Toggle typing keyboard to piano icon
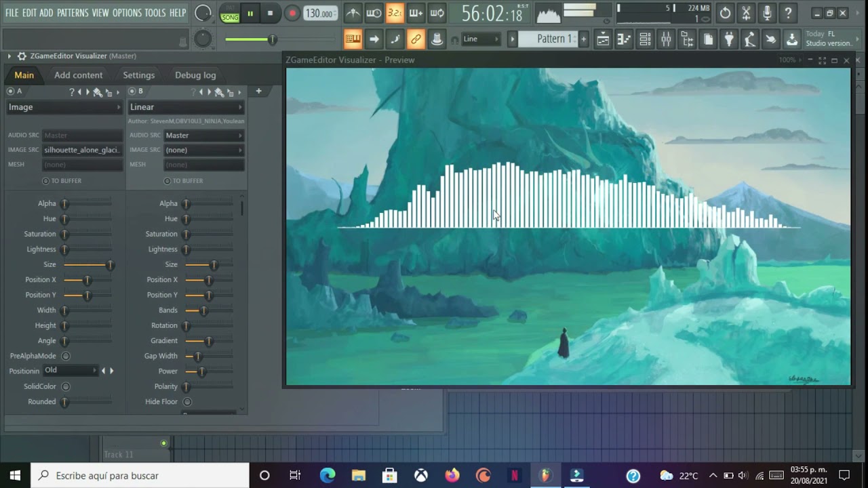 point(353,39)
